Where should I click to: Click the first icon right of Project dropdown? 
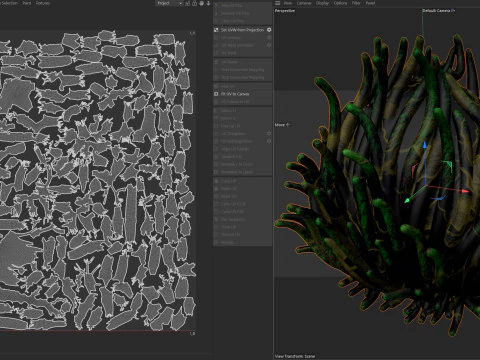(187, 3)
